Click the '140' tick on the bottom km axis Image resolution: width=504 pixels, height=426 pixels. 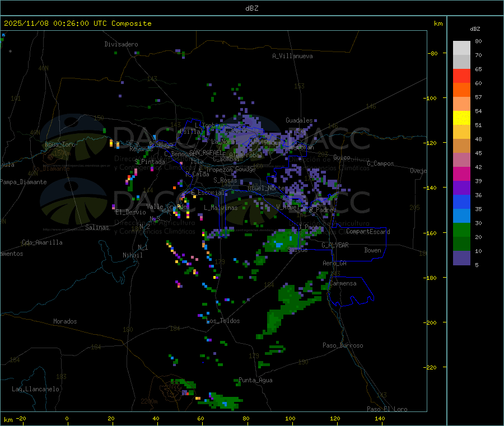click(x=380, y=418)
